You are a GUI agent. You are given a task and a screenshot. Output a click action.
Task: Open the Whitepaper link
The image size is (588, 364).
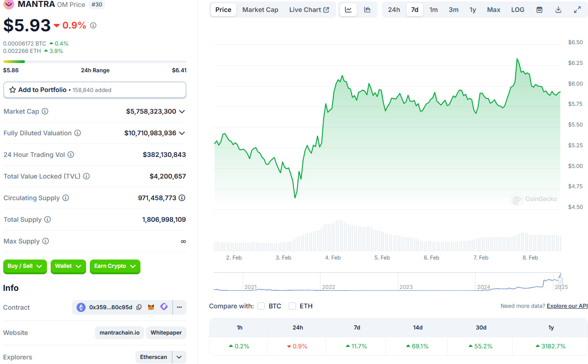coord(166,333)
